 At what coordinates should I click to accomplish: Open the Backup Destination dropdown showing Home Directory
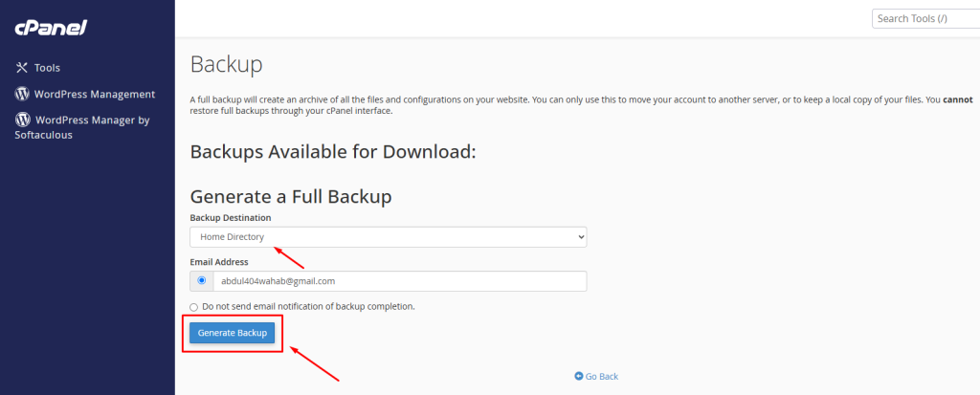(x=388, y=236)
